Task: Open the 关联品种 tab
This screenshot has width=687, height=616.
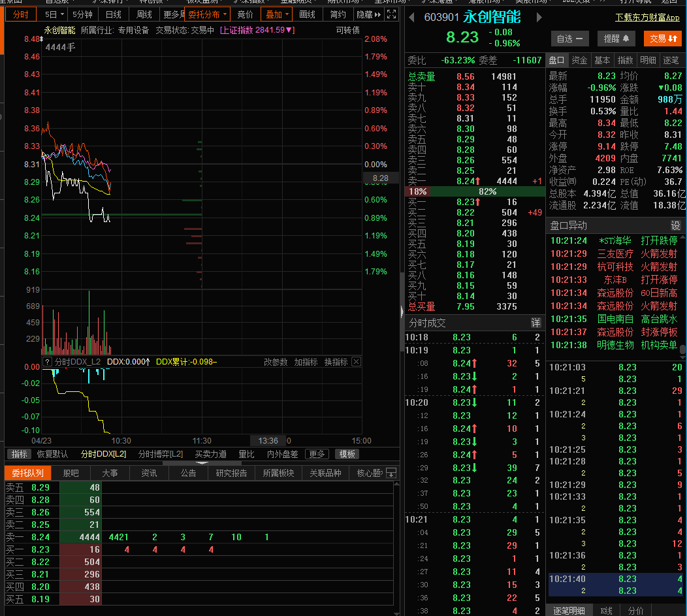Action: coord(325,473)
